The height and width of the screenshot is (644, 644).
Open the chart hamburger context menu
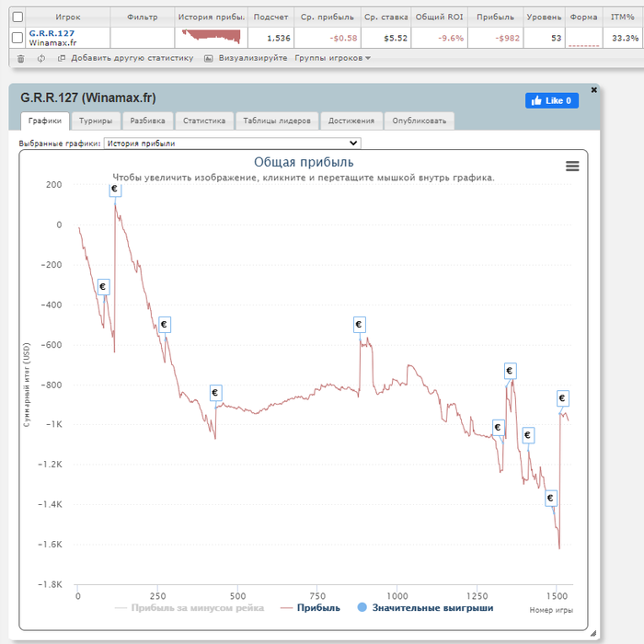[572, 166]
